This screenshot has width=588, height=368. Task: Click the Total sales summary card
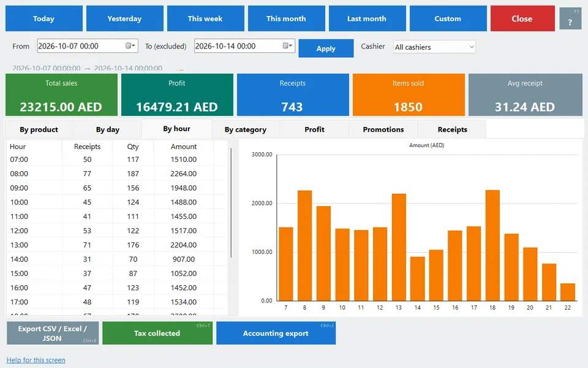pyautogui.click(x=61, y=94)
